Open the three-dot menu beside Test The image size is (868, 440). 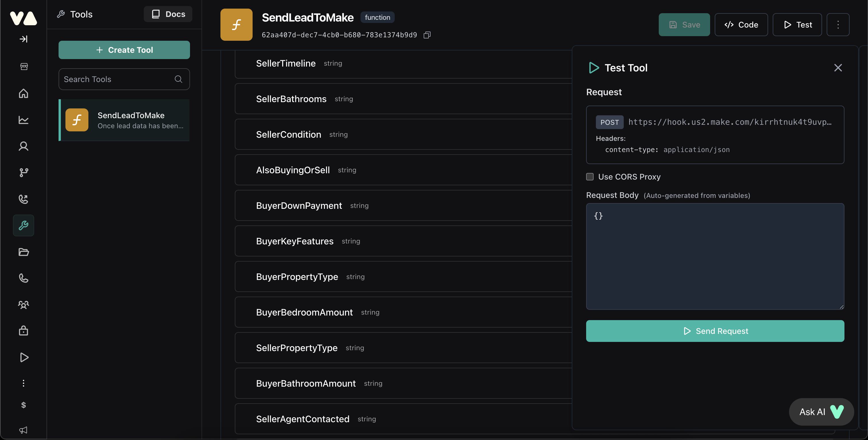[838, 25]
